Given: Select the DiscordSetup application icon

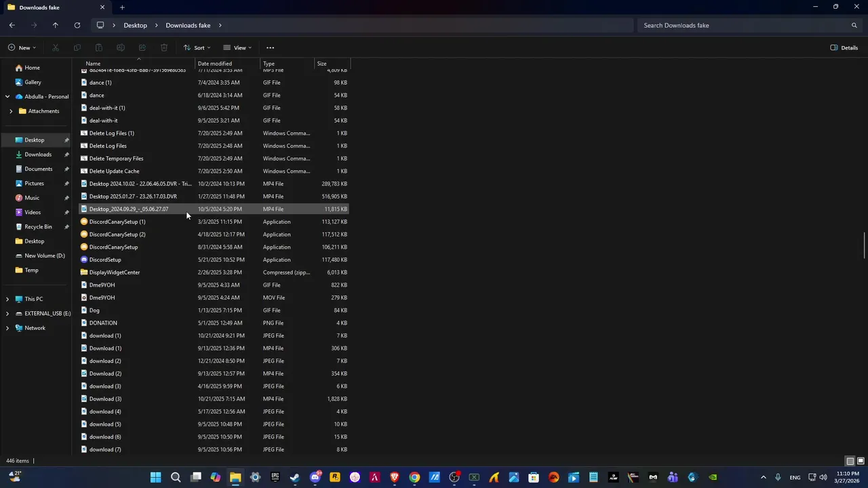Looking at the screenshot, I should [x=84, y=260].
